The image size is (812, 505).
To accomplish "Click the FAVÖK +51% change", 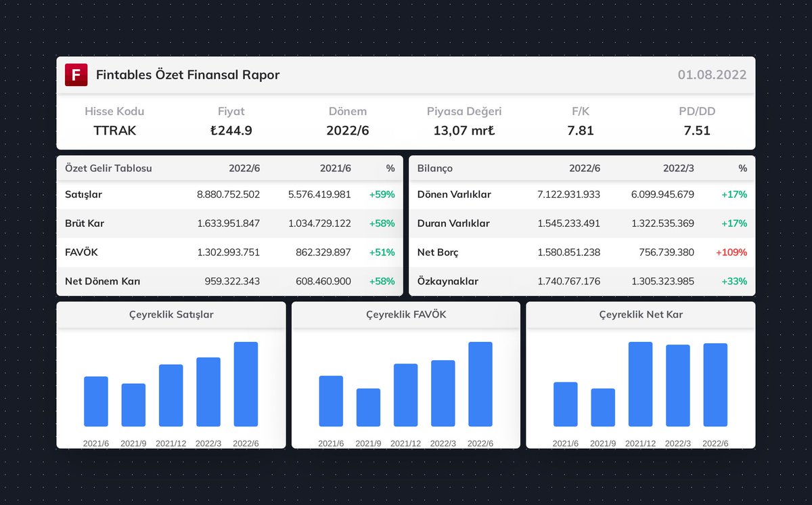I will 382,252.
